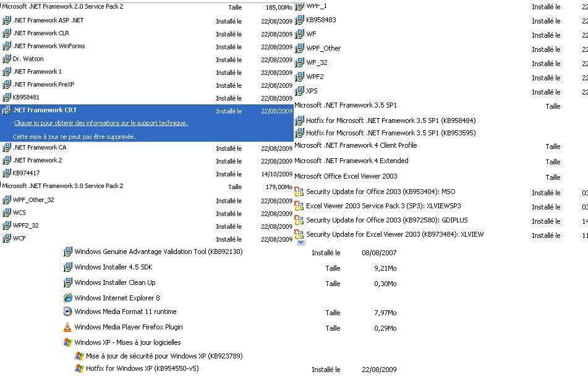
Task: Click Microsoft .NET Framework 4 Client Profile
Action: pos(356,145)
